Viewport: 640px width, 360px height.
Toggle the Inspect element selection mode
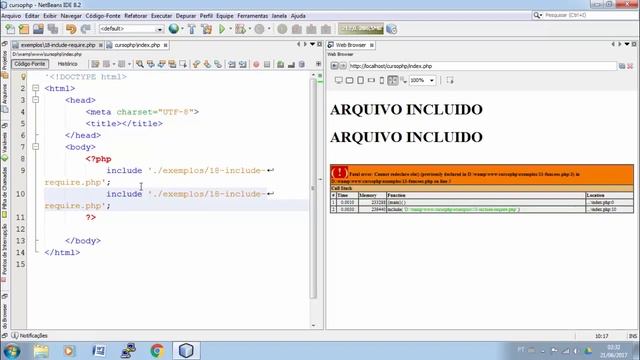(x=450, y=80)
